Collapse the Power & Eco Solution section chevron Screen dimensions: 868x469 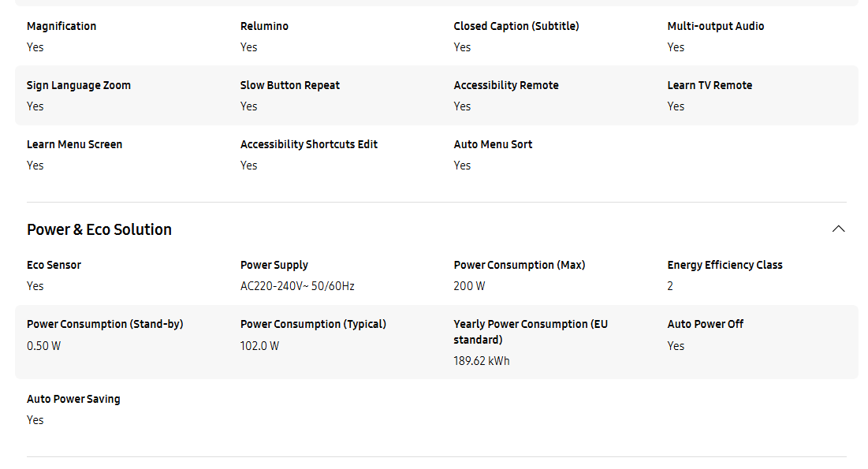pos(838,229)
